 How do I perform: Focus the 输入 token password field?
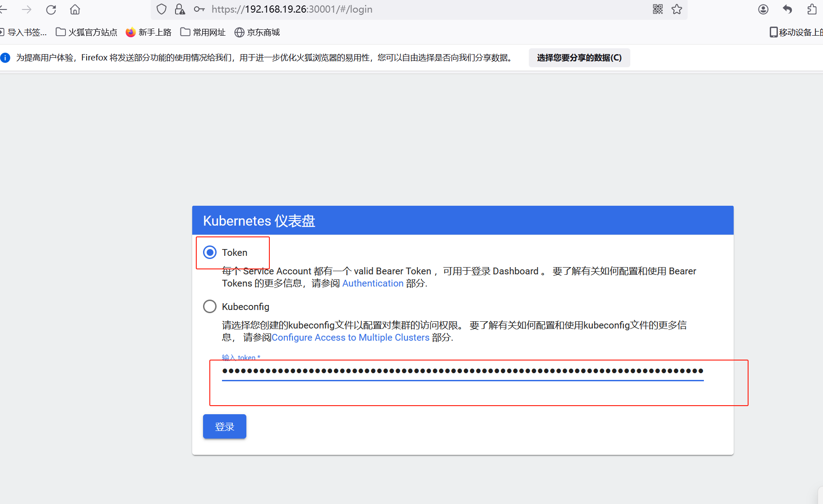tap(462, 371)
